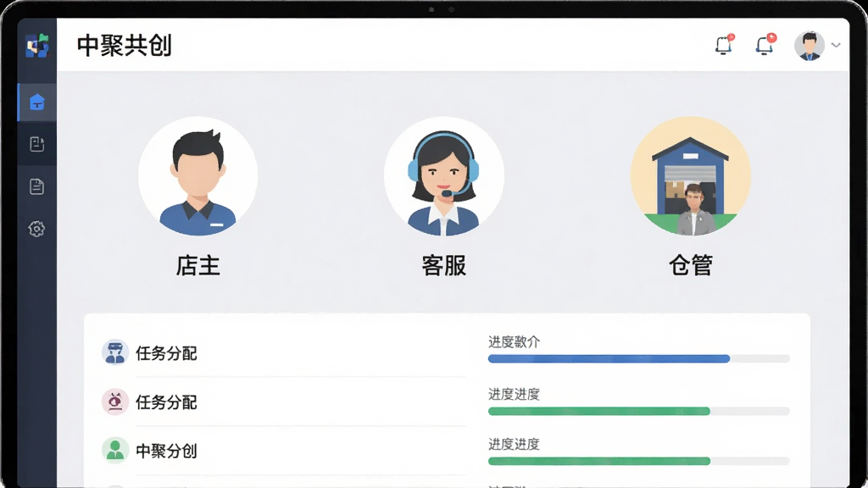The height and width of the screenshot is (488, 868).
Task: Open the page report icon in the sidebar
Action: tap(37, 186)
